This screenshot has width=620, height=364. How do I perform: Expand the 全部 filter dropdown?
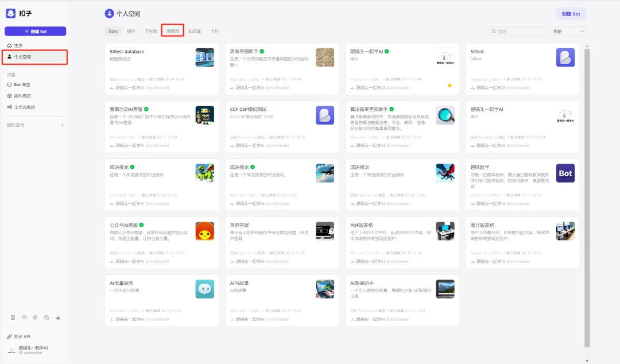(568, 31)
